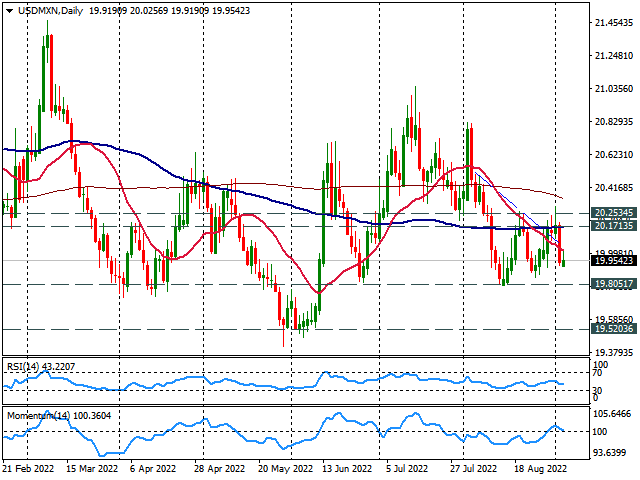Image resolution: width=640 pixels, height=480 pixels.
Task: Select the RSI(14) indicator label
Action: (x=34, y=367)
